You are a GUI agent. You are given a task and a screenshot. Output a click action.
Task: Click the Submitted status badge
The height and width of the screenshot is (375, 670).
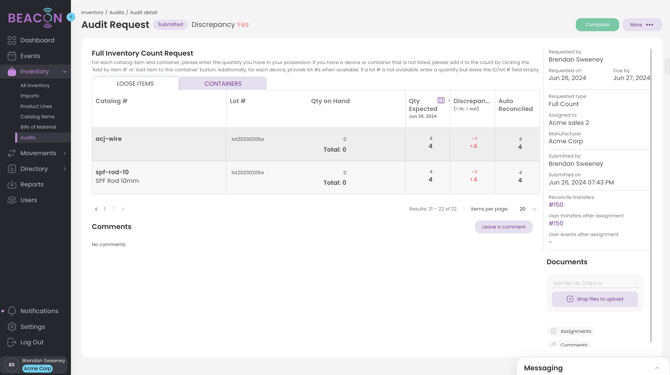170,25
